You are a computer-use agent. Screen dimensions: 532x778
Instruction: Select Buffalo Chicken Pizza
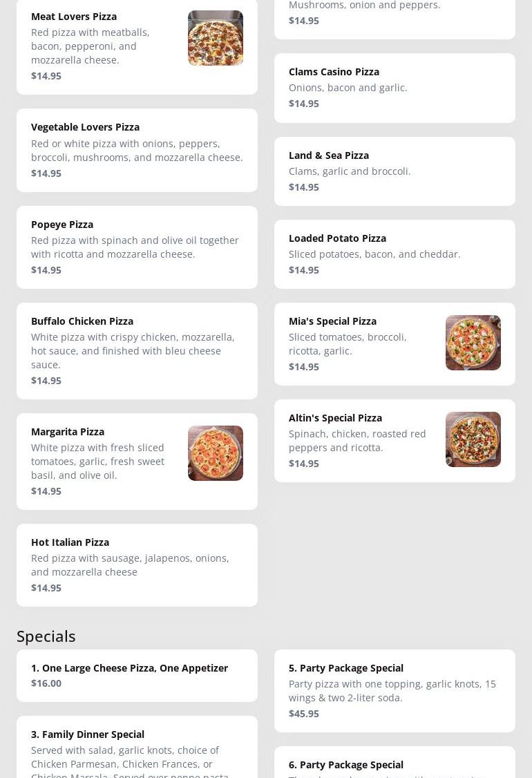137,350
